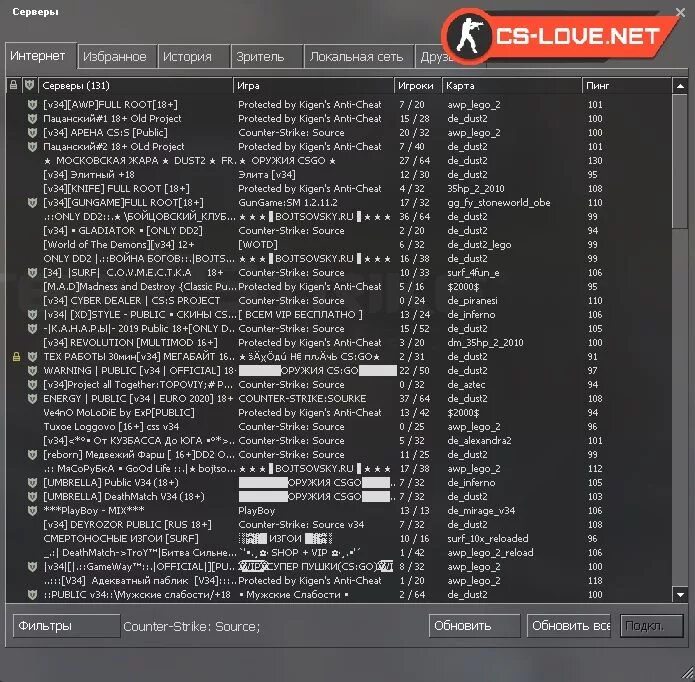Click shield icon beside GameWay OFFICIAL server
The image size is (695, 682).
click(32, 567)
